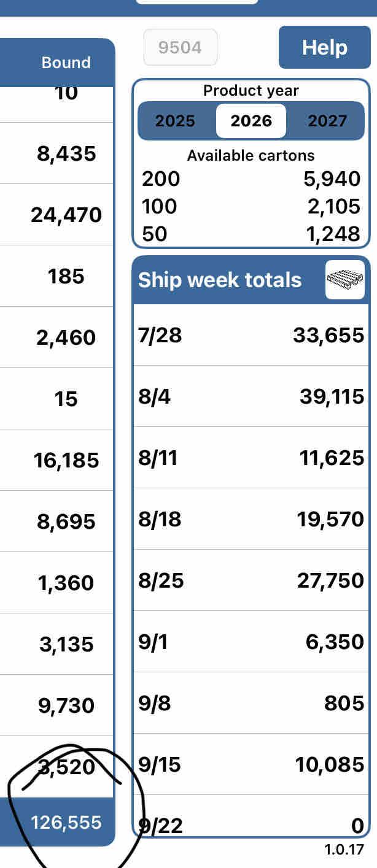This screenshot has height=868, width=377.
Task: Click the Ship week totals header
Action: tap(220, 280)
